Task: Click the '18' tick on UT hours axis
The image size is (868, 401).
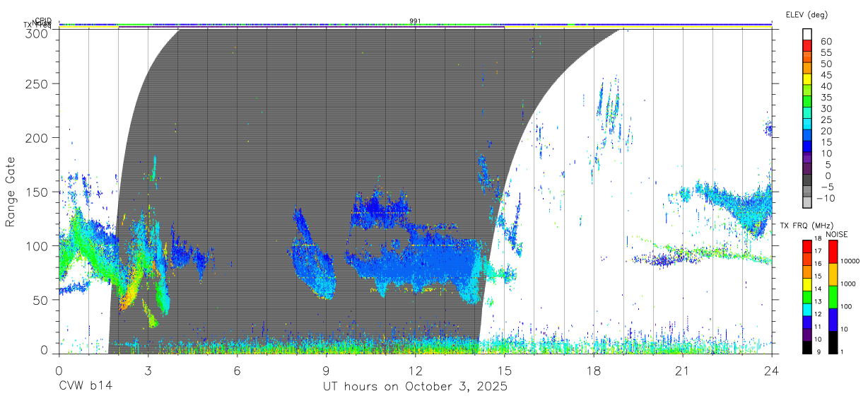Action: point(593,370)
